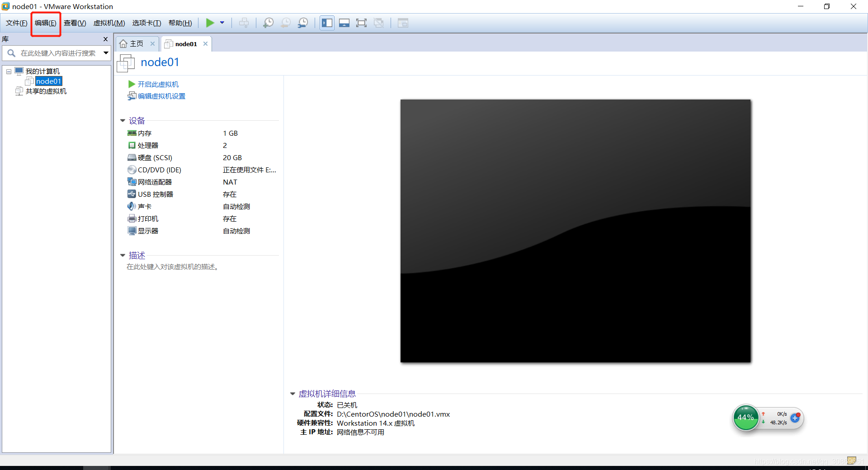Screen dimensions: 868x470
Task: Open the 文件(F) menu
Action: click(x=17, y=23)
